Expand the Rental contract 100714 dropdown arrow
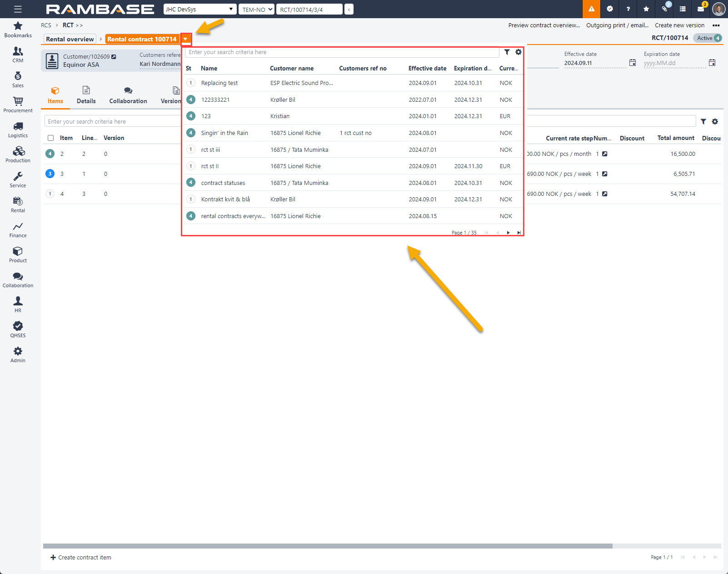This screenshot has height=574, width=728. click(185, 39)
